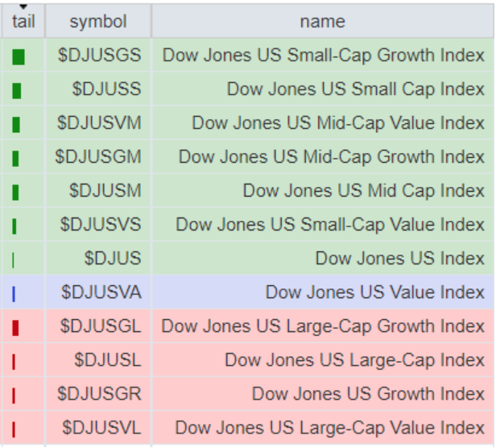Click the tail marker in the $DJUSGM row
Image resolution: width=496 pixels, height=448 pixels.
(x=16, y=159)
